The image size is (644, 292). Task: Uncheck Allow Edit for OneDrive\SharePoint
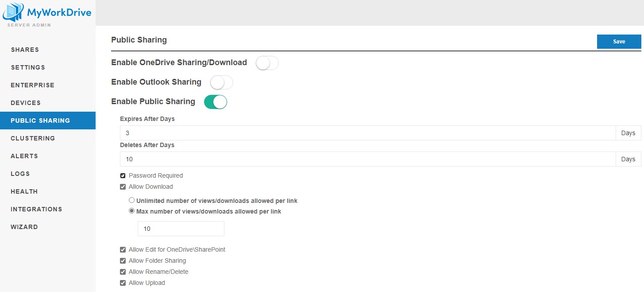123,250
